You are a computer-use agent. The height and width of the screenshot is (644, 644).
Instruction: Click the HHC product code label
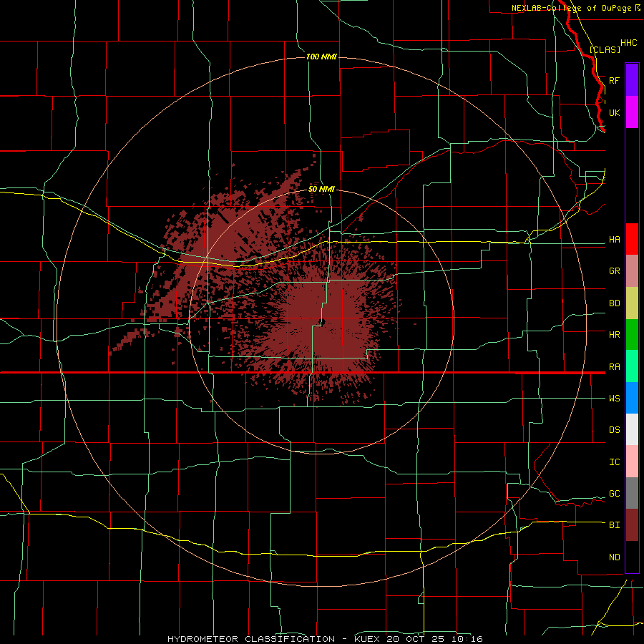click(629, 43)
